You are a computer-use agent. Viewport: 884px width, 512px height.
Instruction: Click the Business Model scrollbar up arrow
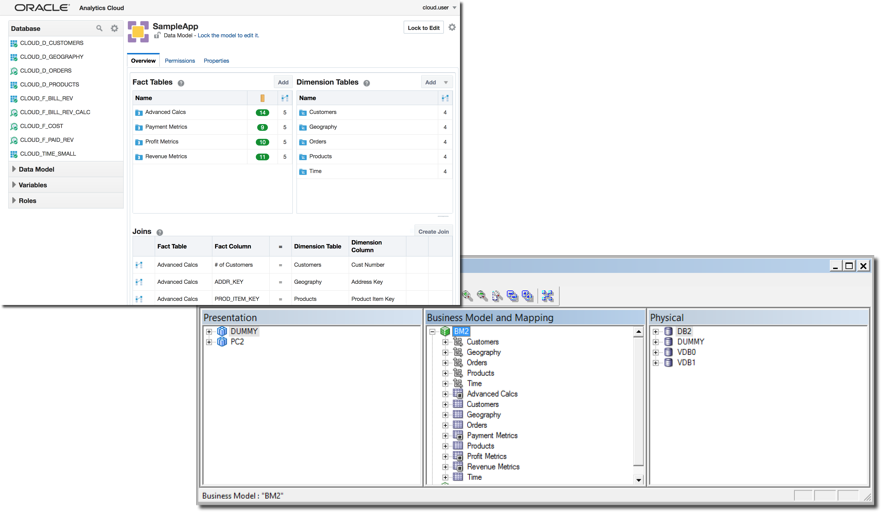tap(638, 332)
